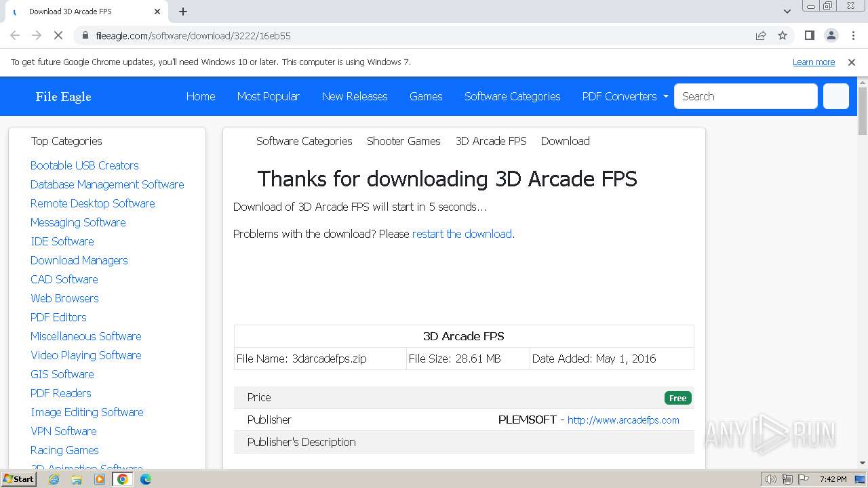Dismiss the Chrome update notice

click(x=852, y=62)
